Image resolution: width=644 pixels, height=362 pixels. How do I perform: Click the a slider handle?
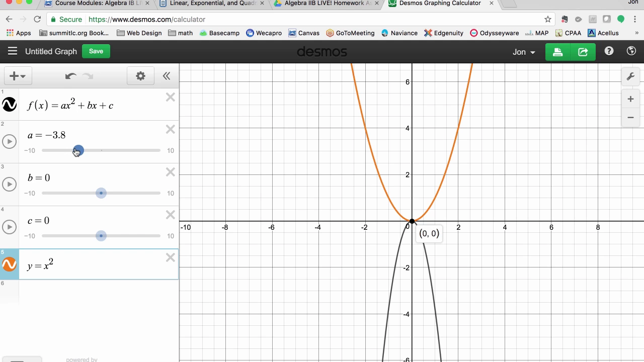[78, 151]
